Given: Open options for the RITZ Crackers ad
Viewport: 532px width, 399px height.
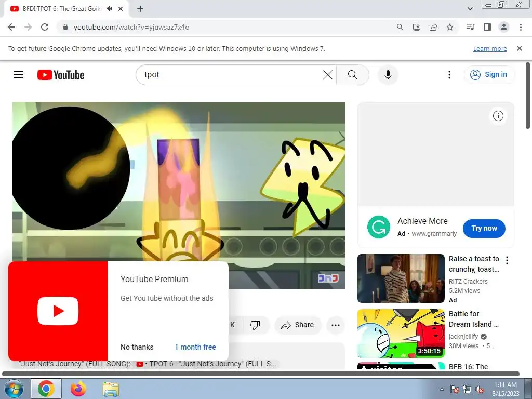Looking at the screenshot, I should click(x=507, y=260).
